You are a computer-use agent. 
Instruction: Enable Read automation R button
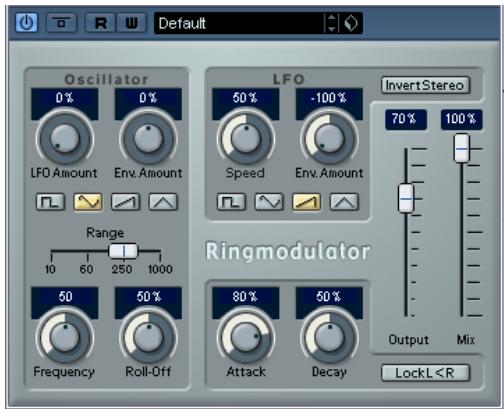click(x=100, y=23)
